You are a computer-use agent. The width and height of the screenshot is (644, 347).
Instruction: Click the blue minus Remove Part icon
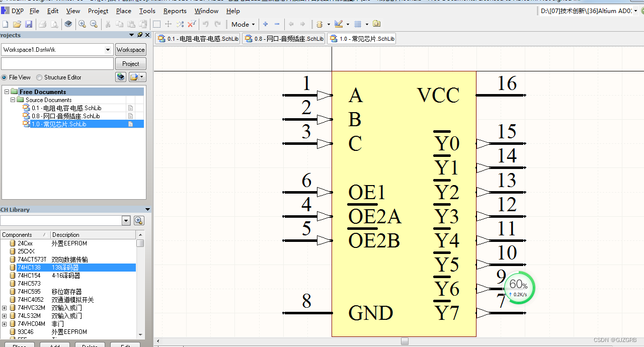pyautogui.click(x=277, y=24)
